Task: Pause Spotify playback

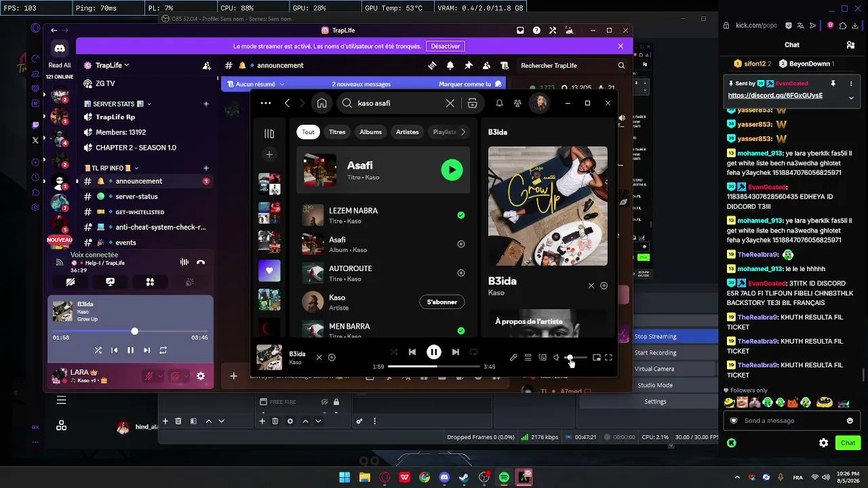Action: click(x=434, y=352)
